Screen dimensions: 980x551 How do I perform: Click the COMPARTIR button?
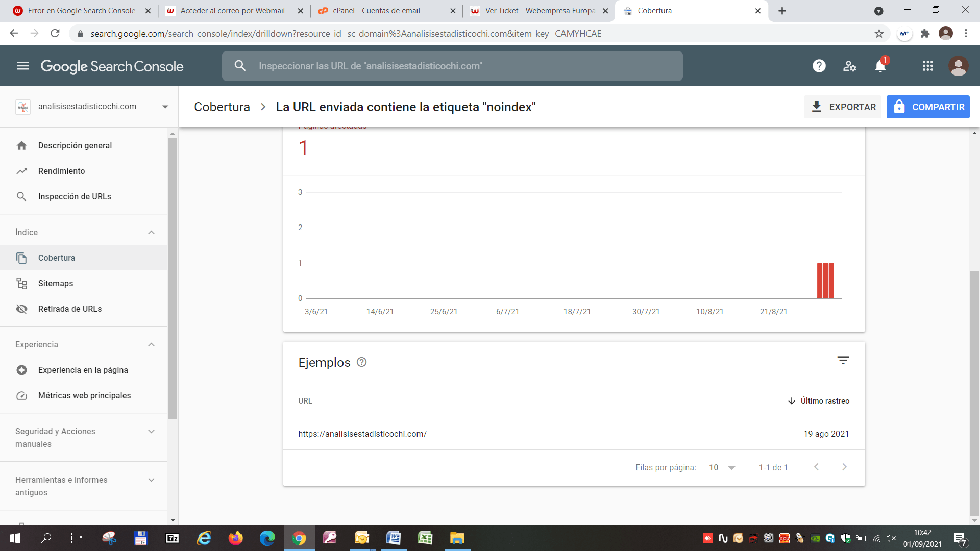928,107
